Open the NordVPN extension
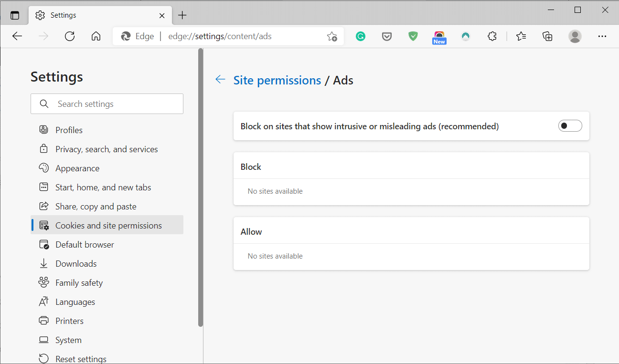Viewport: 619px width, 364px height. (x=465, y=36)
